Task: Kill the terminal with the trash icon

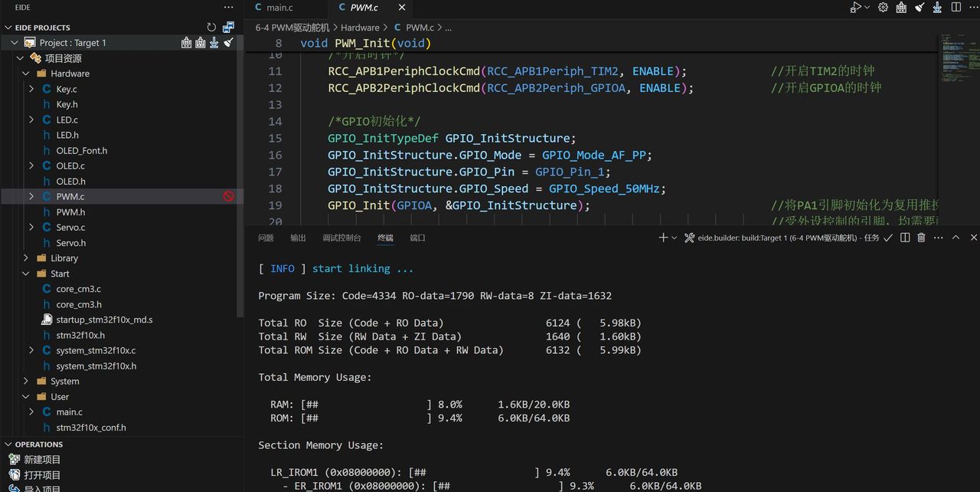Action: tap(921, 238)
